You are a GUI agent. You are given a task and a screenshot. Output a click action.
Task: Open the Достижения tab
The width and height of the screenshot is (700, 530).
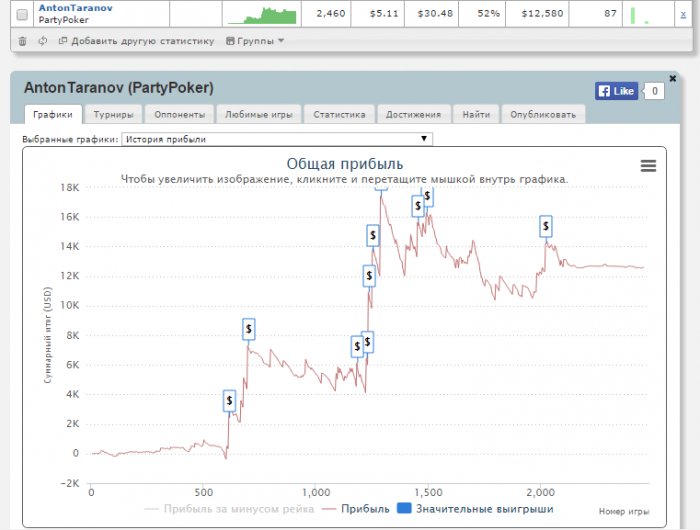click(x=413, y=114)
